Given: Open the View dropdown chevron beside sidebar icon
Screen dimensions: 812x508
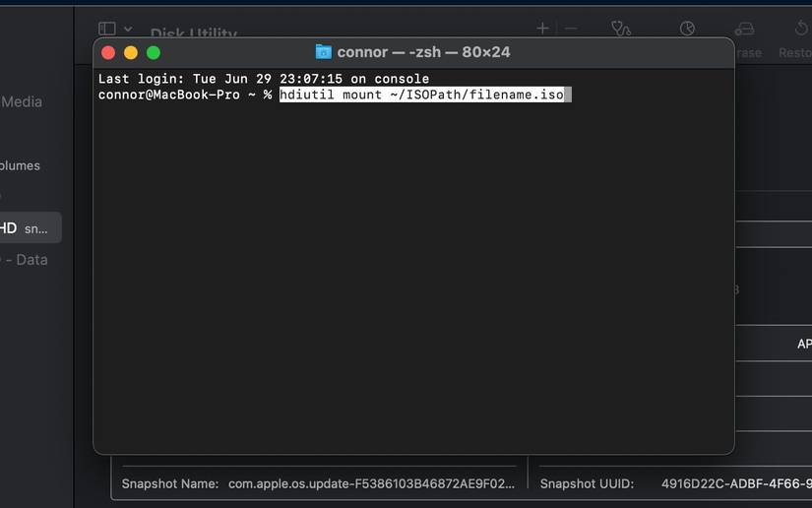Looking at the screenshot, I should pos(128,30).
